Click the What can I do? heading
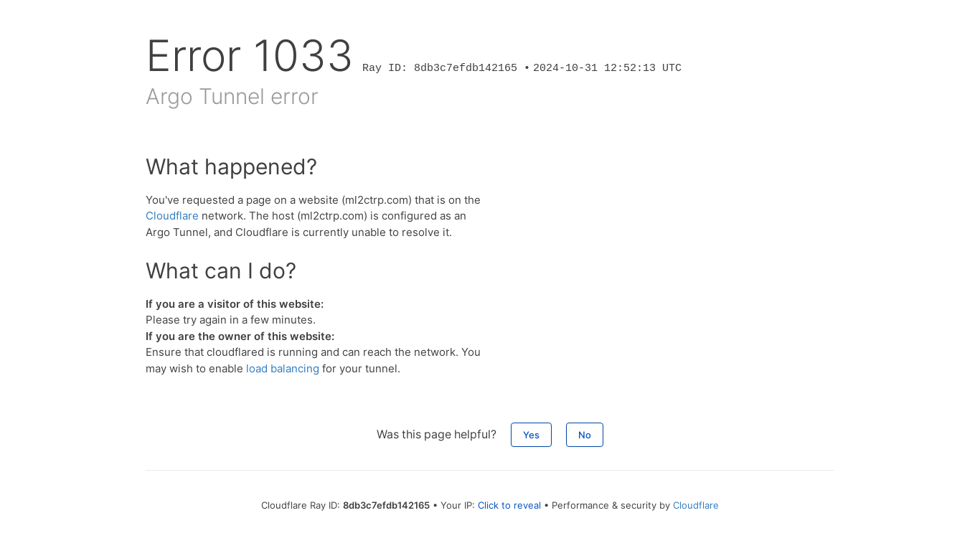 coord(221,271)
